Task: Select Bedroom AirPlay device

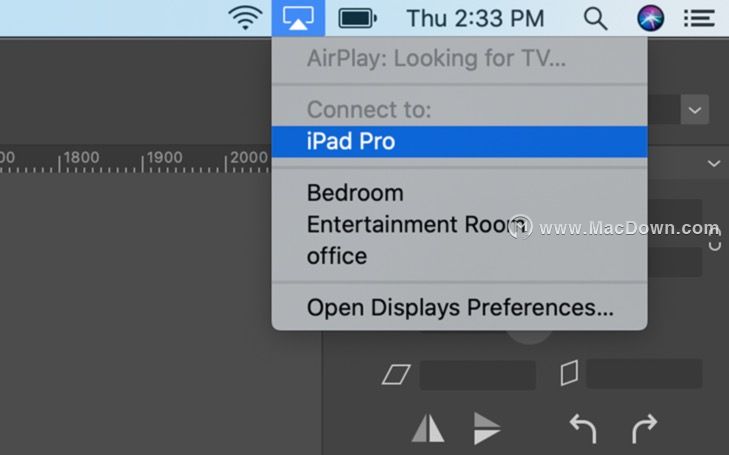Action: pyautogui.click(x=459, y=193)
